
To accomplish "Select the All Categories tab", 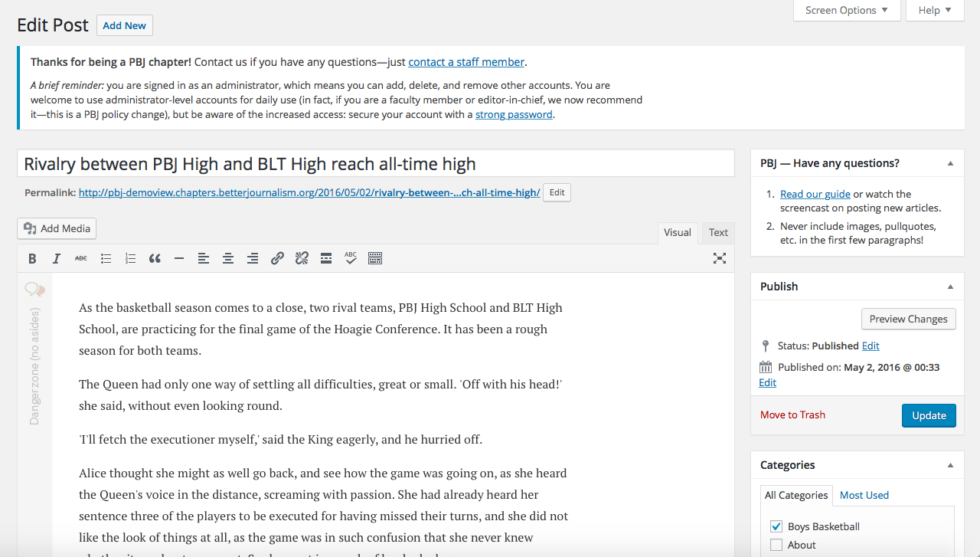I will click(796, 496).
